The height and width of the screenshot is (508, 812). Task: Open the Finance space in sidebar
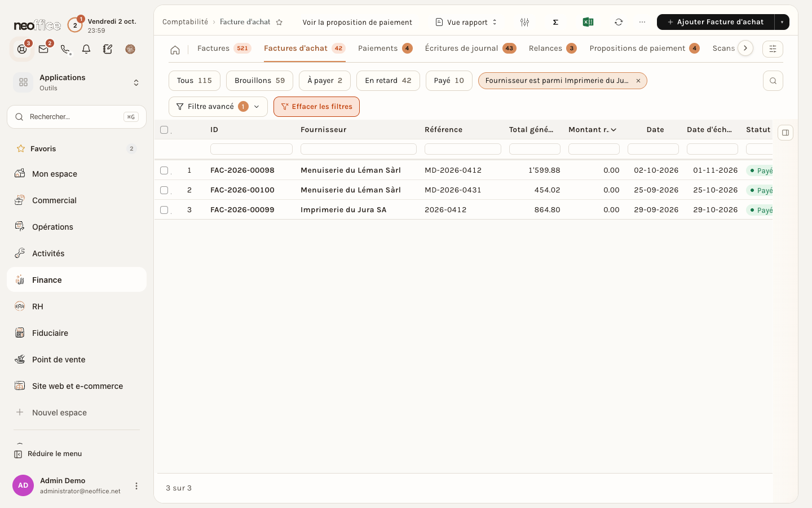(77, 279)
